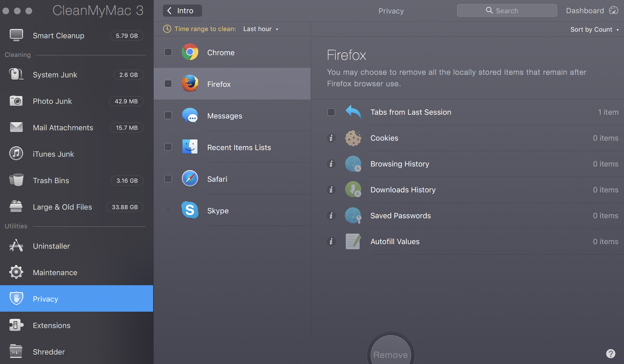Check the Chrome checkbox
The image size is (624, 364).
pos(168,52)
